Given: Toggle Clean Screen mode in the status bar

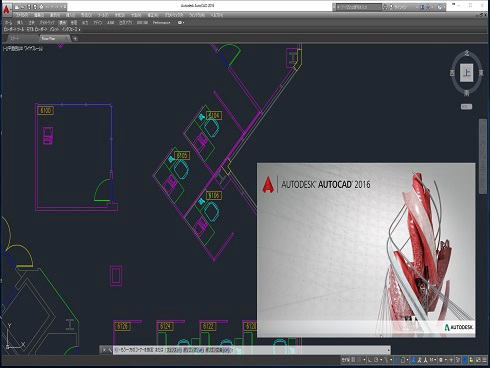Looking at the screenshot, I should (478, 360).
